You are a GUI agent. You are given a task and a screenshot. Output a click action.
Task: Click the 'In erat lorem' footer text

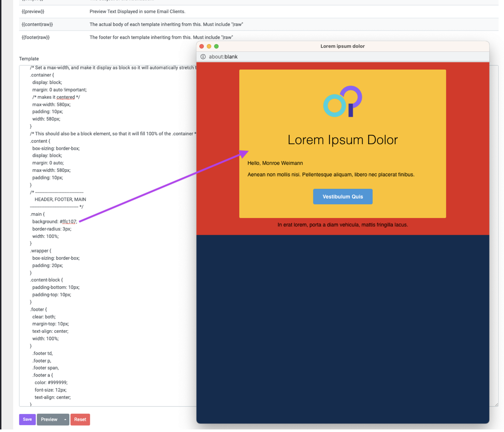pos(343,225)
